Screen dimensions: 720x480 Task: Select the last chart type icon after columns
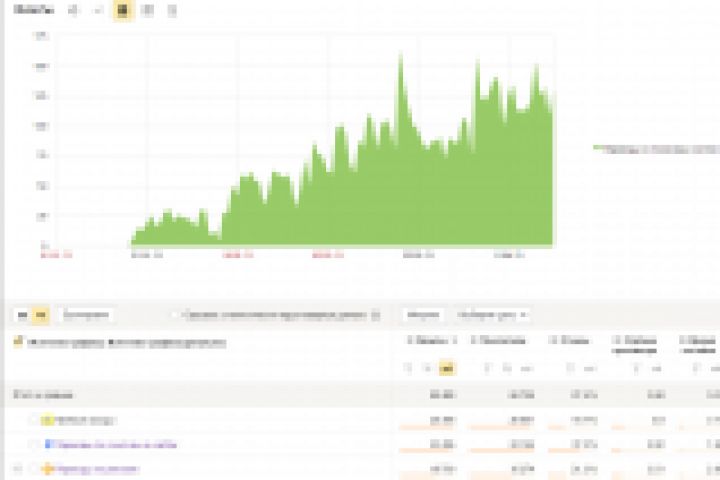[x=172, y=11]
